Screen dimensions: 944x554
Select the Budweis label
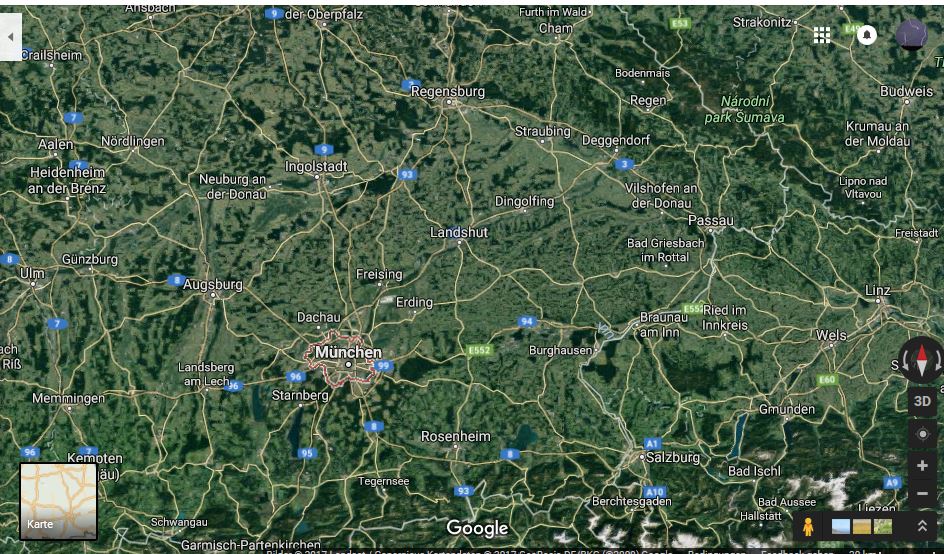tap(906, 92)
